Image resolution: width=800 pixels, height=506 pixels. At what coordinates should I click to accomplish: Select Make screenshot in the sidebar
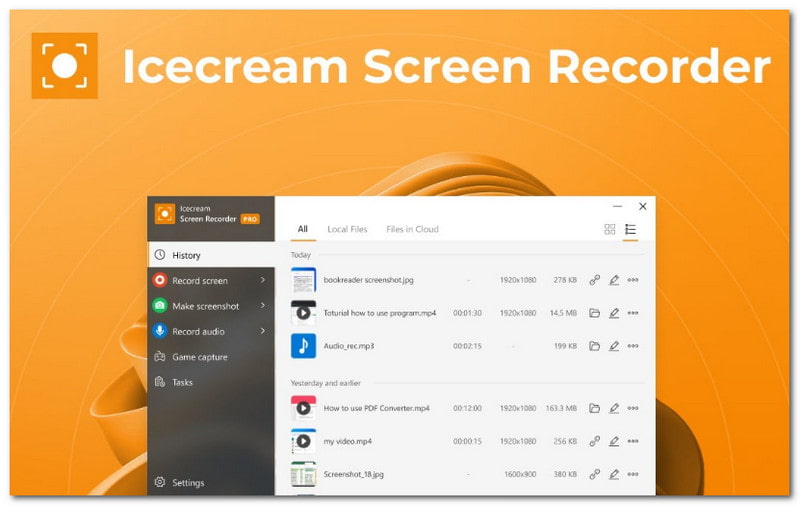coord(211,306)
